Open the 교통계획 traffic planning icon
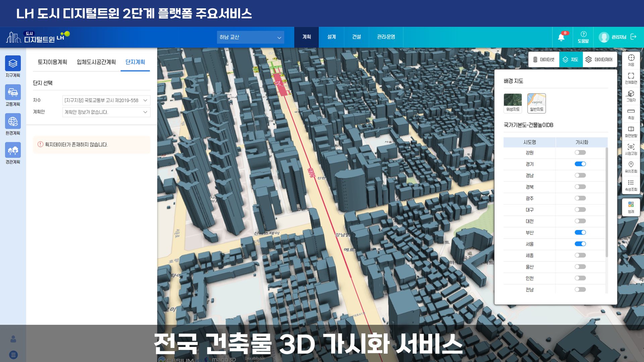 (13, 92)
